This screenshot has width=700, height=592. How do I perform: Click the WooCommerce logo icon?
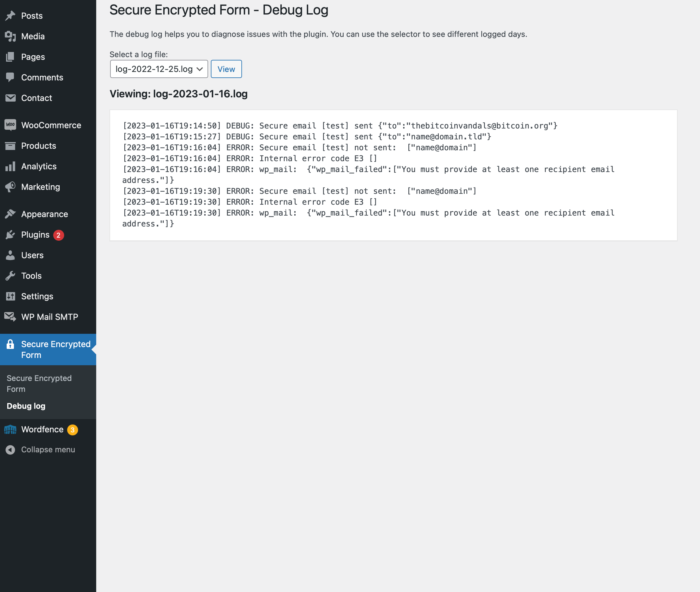coord(10,125)
